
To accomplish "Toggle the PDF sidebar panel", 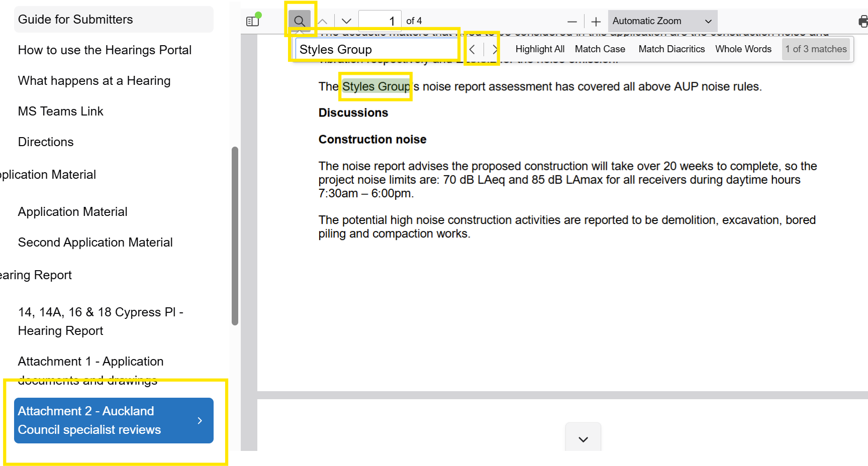I will pyautogui.click(x=252, y=20).
